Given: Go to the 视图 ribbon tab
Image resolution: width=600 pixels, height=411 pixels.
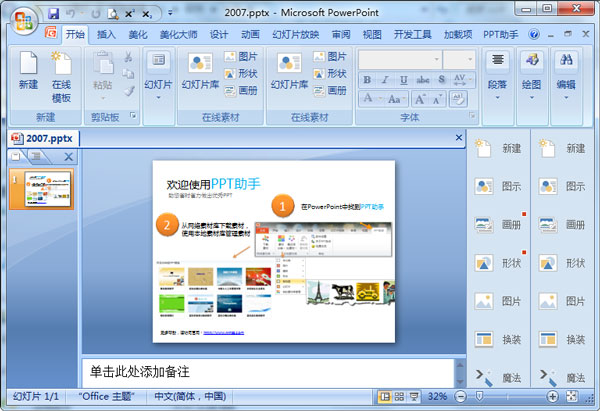Looking at the screenshot, I should [x=372, y=35].
